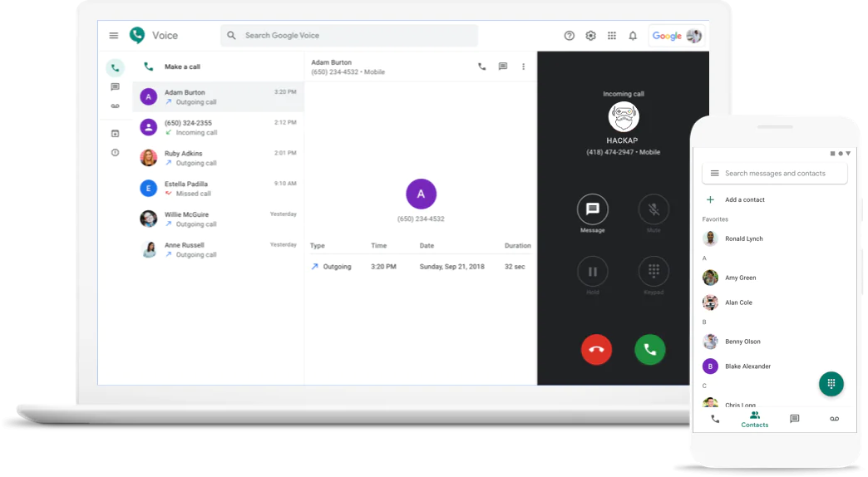This screenshot has width=868, height=477.
Task: Select the Voicemail sidebar icon
Action: [115, 106]
